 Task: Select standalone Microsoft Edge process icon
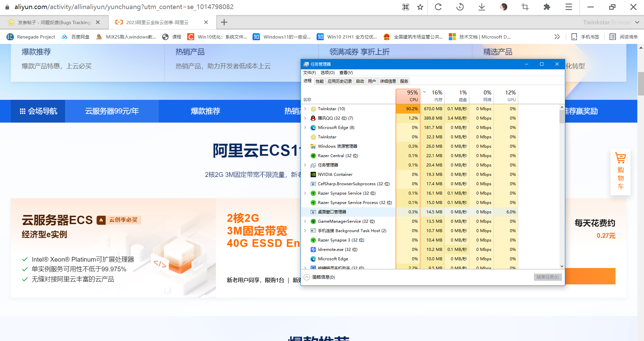click(313, 259)
